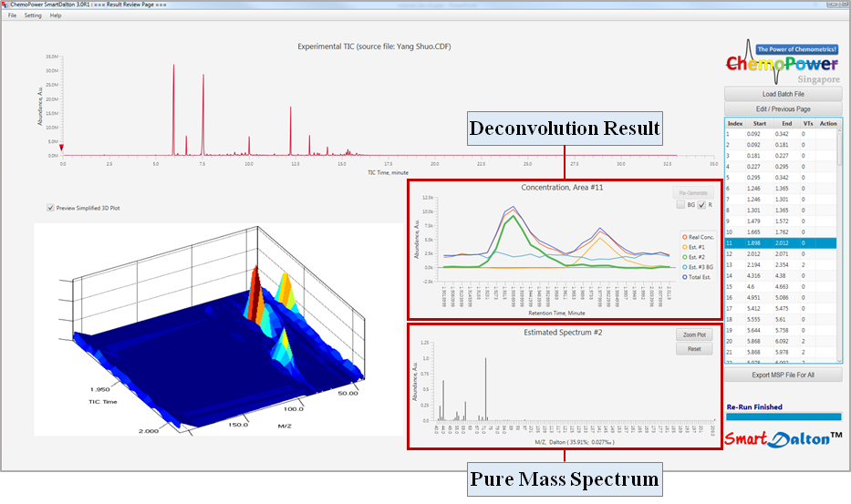Open the Help menu

coord(56,15)
